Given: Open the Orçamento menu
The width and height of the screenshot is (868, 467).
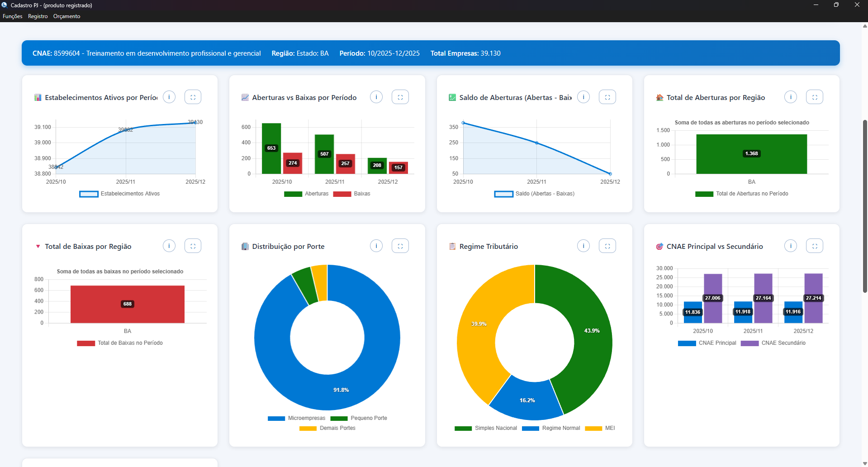Looking at the screenshot, I should click(x=66, y=16).
